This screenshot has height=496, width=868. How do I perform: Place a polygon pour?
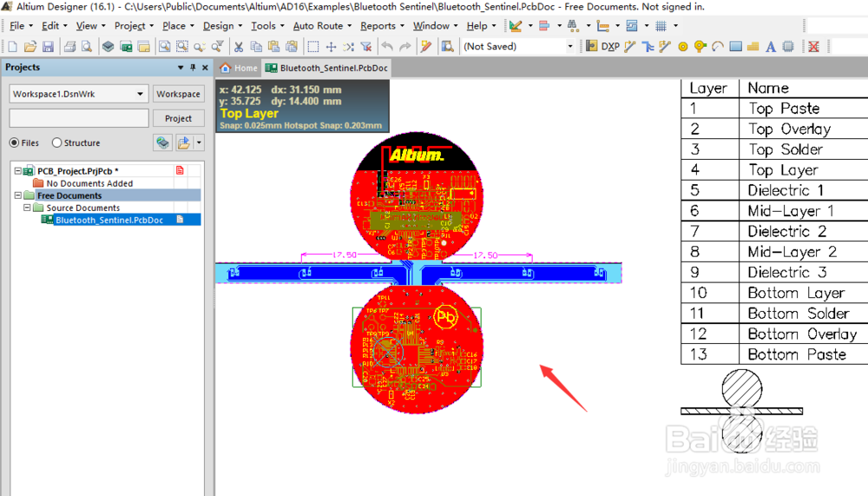tap(753, 47)
